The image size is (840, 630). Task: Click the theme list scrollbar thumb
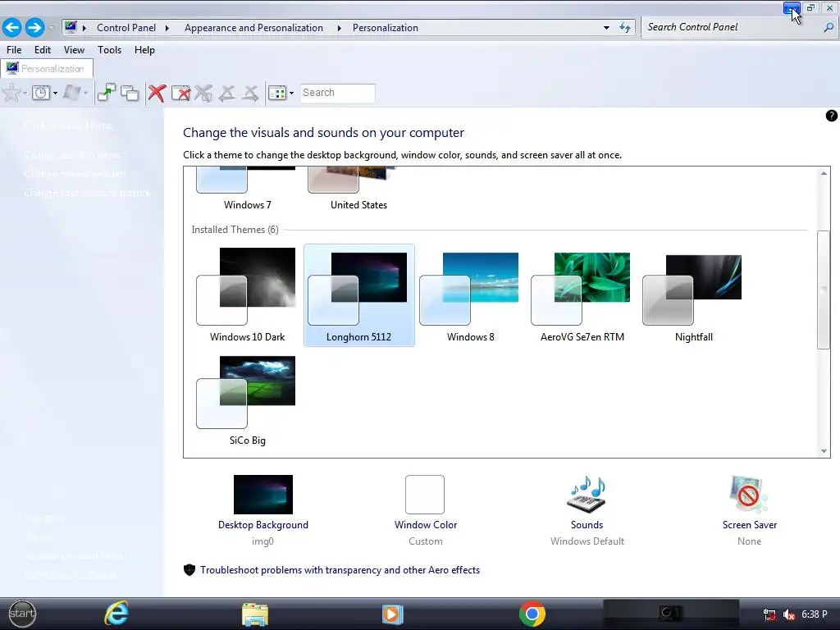pyautogui.click(x=824, y=290)
